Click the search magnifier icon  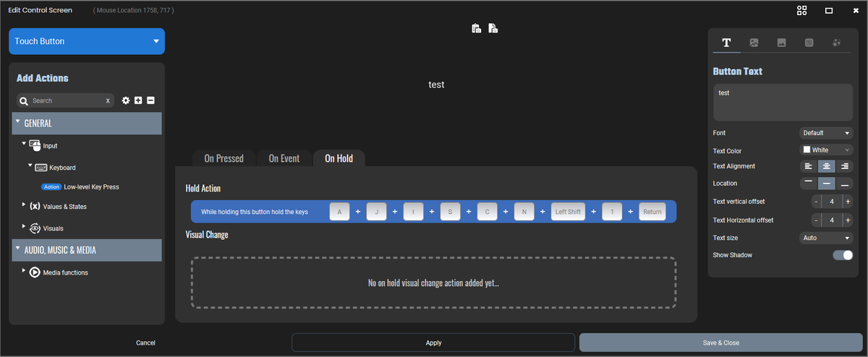tap(24, 100)
